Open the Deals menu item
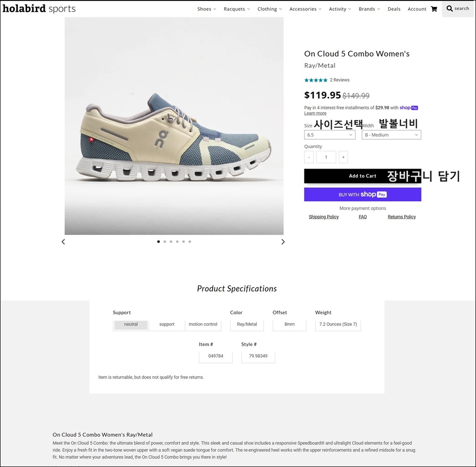 (394, 9)
